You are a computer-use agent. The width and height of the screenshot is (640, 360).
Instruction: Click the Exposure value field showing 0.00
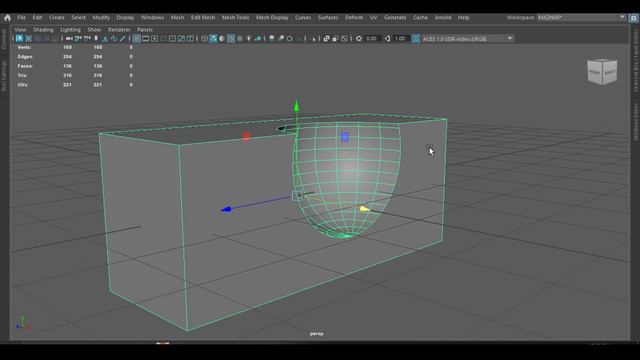click(x=371, y=38)
